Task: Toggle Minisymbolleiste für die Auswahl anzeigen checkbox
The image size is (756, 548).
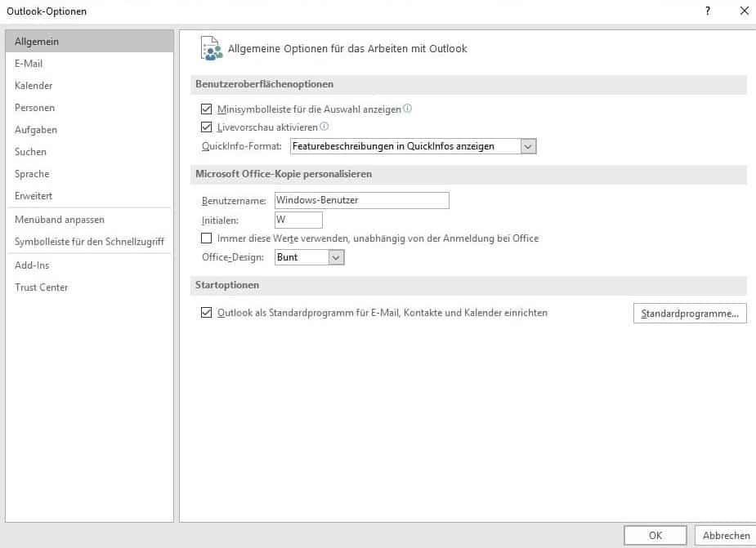Action: pos(206,109)
